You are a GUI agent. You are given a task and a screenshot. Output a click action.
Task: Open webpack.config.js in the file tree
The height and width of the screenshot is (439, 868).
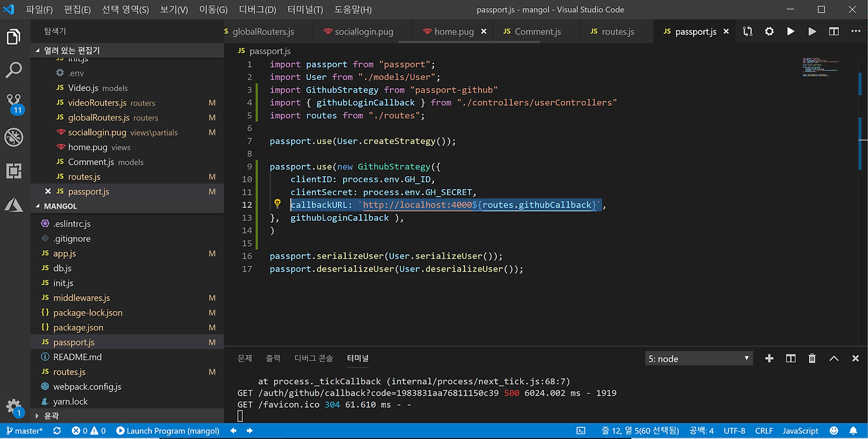coord(87,387)
